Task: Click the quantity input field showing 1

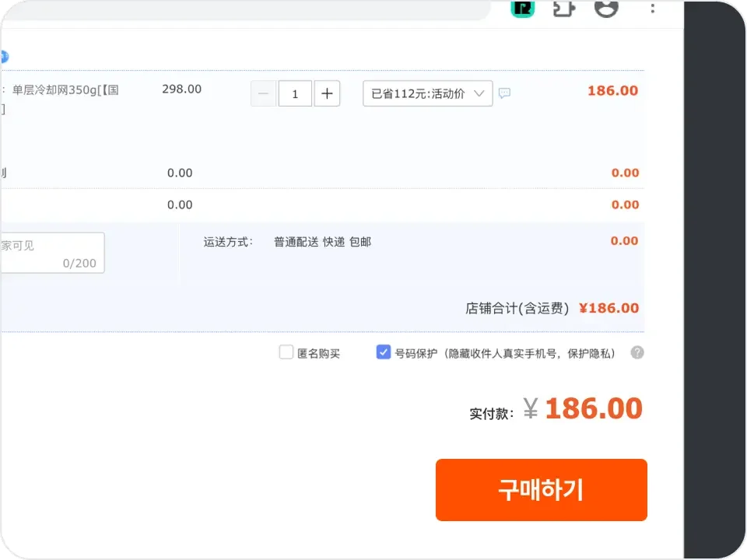Action: point(295,93)
